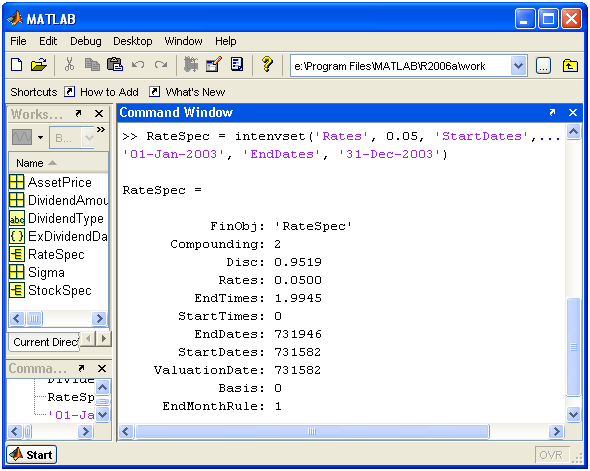The height and width of the screenshot is (471, 590).
Task: Click Command Window scroll up arrow
Action: 573,132
